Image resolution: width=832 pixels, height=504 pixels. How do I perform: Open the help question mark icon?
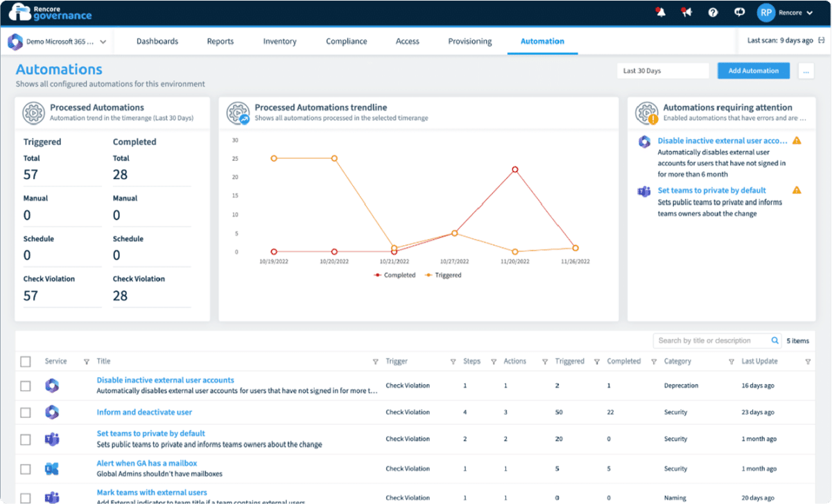tap(713, 12)
